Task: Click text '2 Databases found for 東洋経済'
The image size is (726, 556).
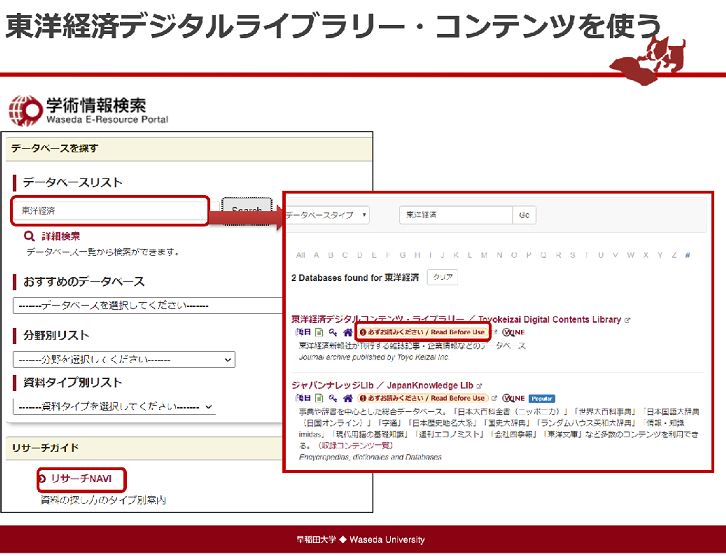Action: tap(355, 278)
